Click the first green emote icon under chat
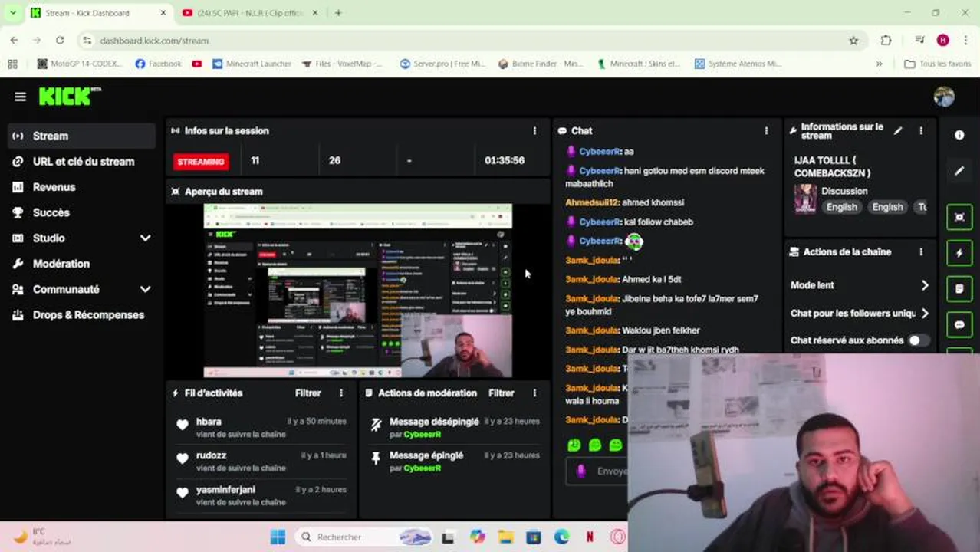 (574, 445)
